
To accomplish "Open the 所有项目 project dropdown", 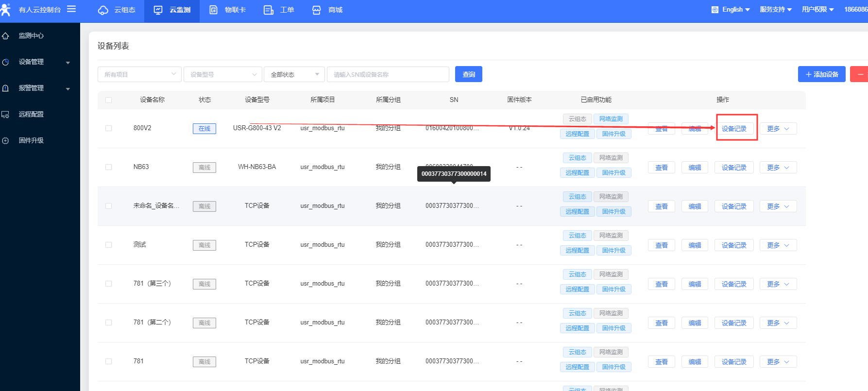I will pos(139,74).
